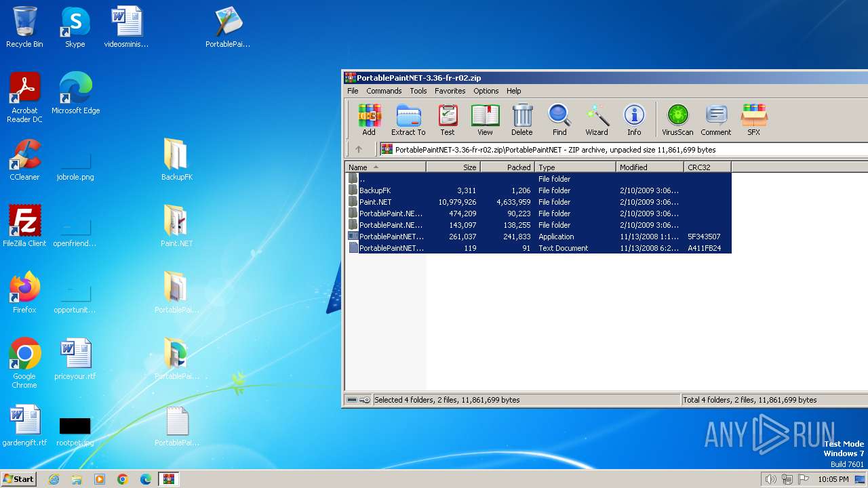Sort by the Packed column header
This screenshot has width=868, height=488.
[507, 167]
